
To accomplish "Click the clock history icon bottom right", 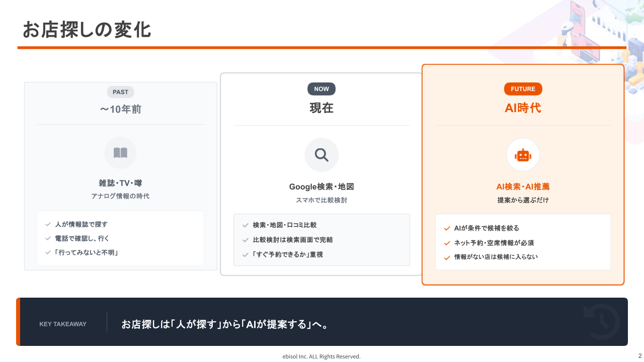I will pos(601,321).
